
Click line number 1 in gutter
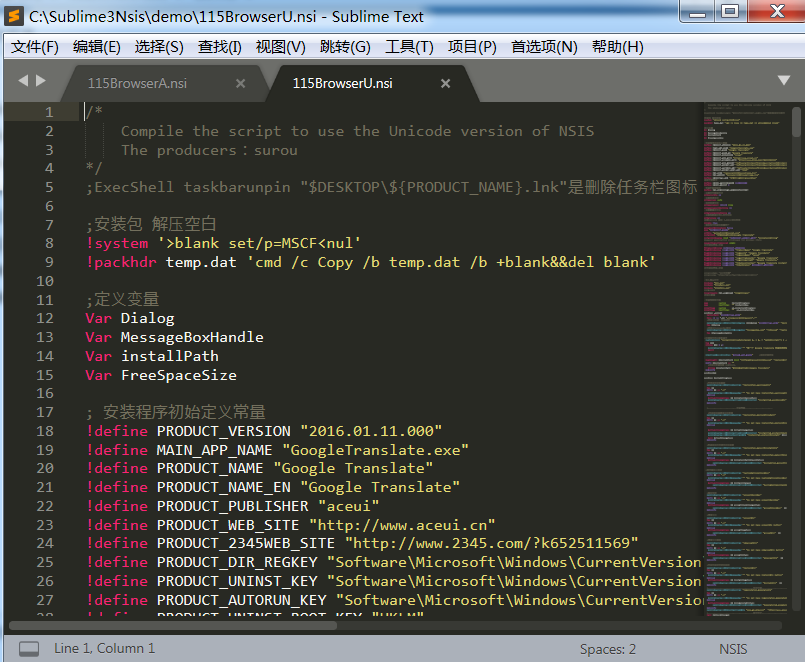pos(49,112)
